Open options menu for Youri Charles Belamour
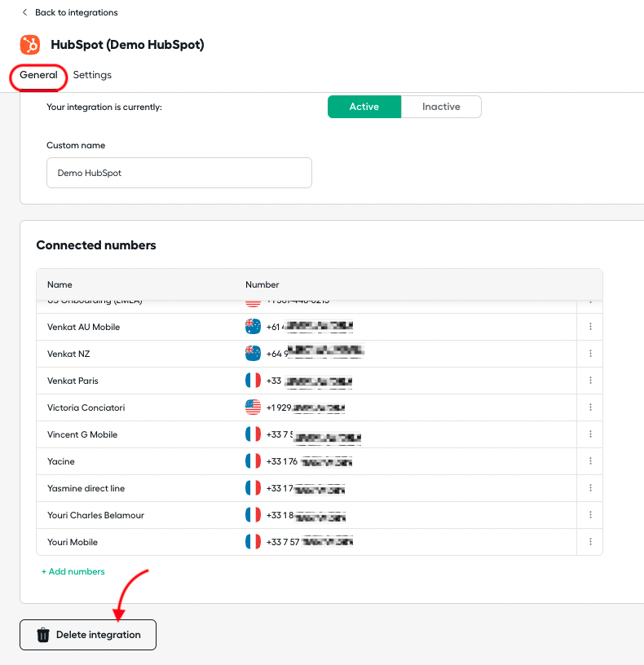This screenshot has width=644, height=665. (x=590, y=515)
